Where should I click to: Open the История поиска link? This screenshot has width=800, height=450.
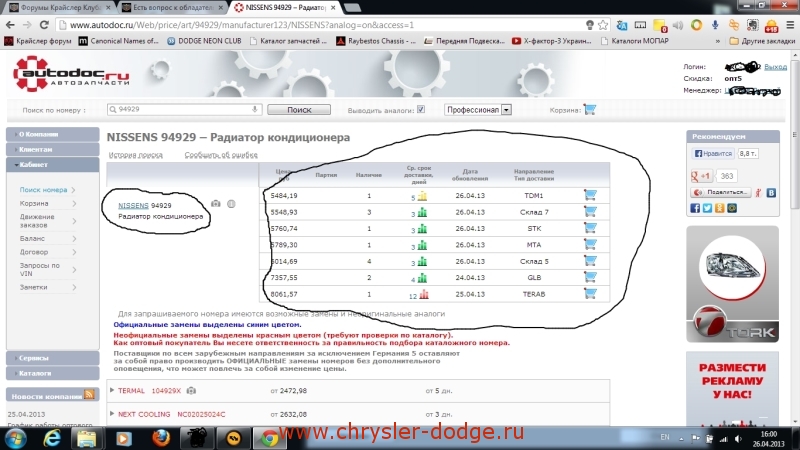click(136, 155)
